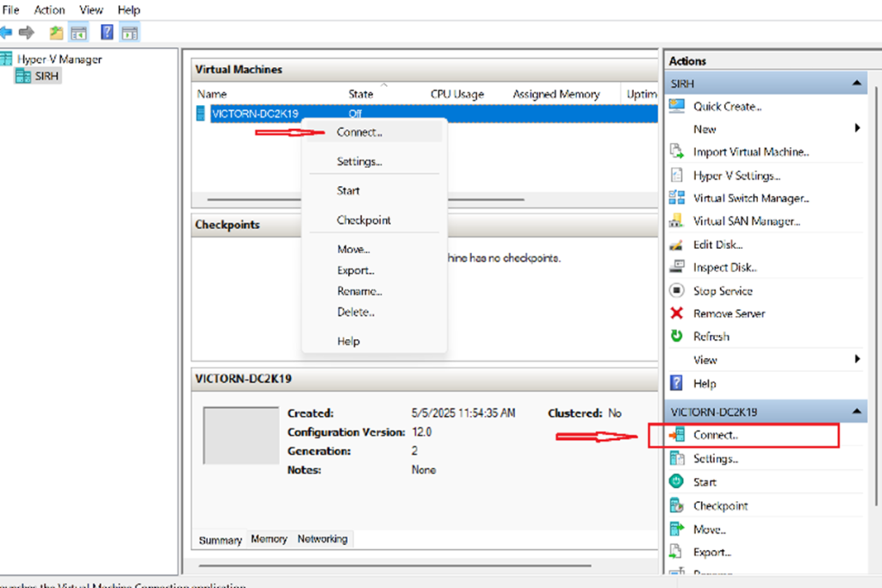The image size is (882, 588).
Task: Choose Delete... in the context menu
Action: pyautogui.click(x=375, y=312)
